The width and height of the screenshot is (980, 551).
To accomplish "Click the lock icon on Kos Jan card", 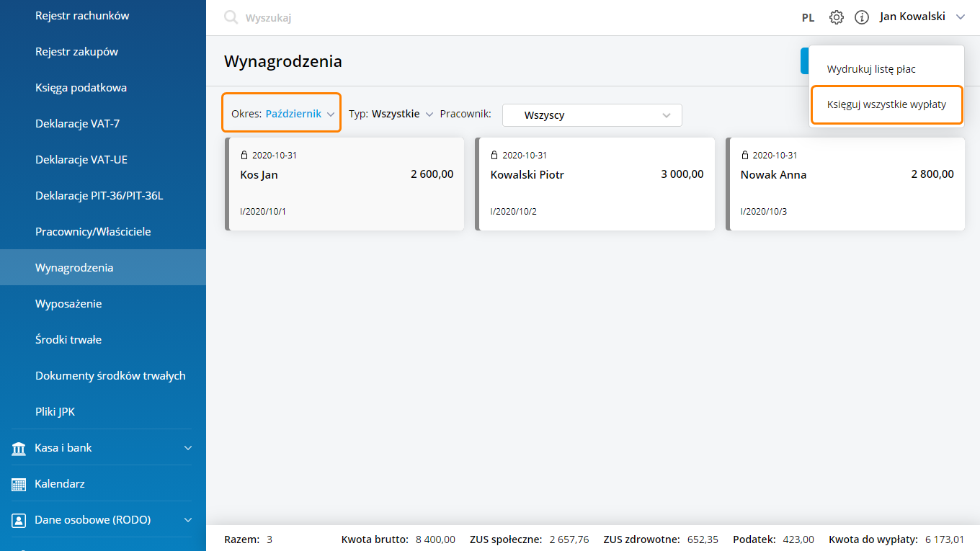I will 244,155.
